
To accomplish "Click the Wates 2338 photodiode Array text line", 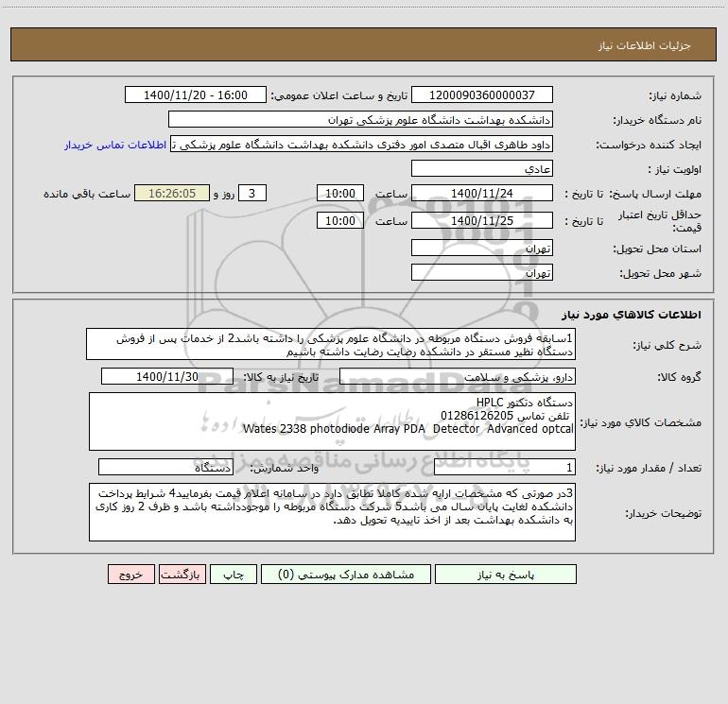I will pos(408,429).
